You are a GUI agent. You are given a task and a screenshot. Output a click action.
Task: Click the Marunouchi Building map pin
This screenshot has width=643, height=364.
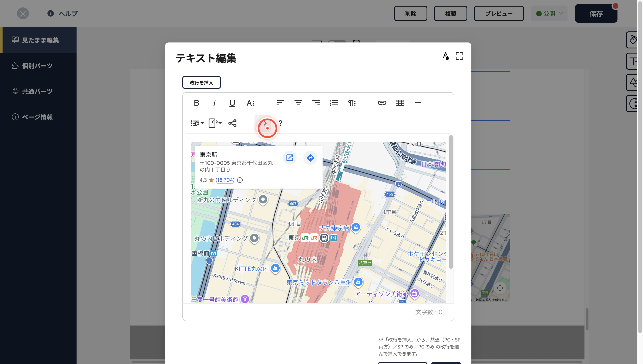pyautogui.click(x=254, y=238)
